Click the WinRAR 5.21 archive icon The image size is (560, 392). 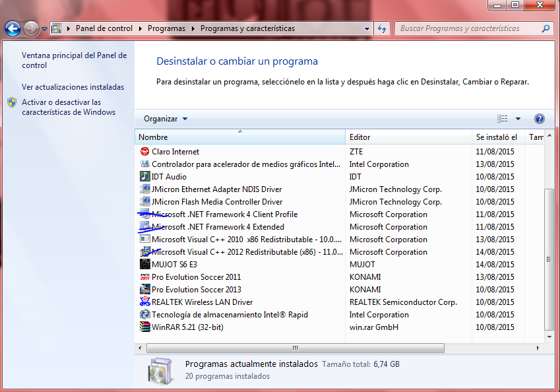[145, 327]
